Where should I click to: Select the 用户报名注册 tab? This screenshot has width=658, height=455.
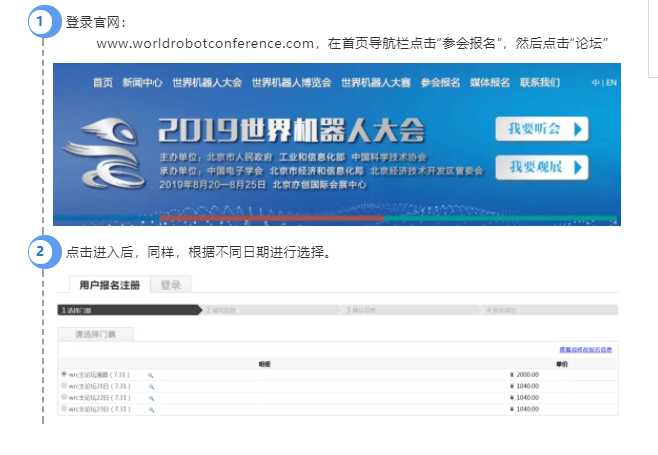coord(110,285)
